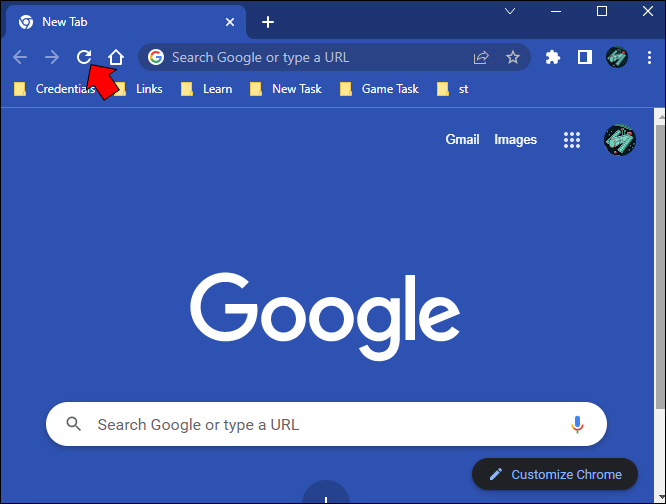Click the Google G icon in address bar
The width and height of the screenshot is (666, 504).
pos(156,57)
